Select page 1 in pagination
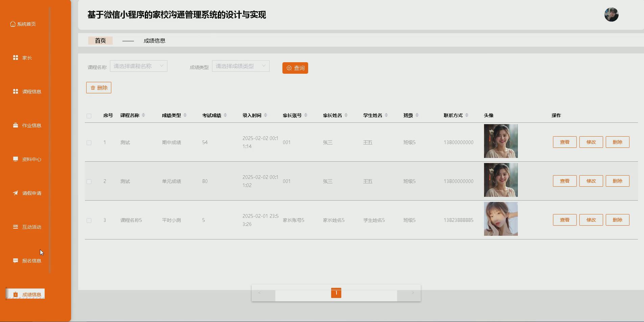644x322 pixels. (336, 293)
